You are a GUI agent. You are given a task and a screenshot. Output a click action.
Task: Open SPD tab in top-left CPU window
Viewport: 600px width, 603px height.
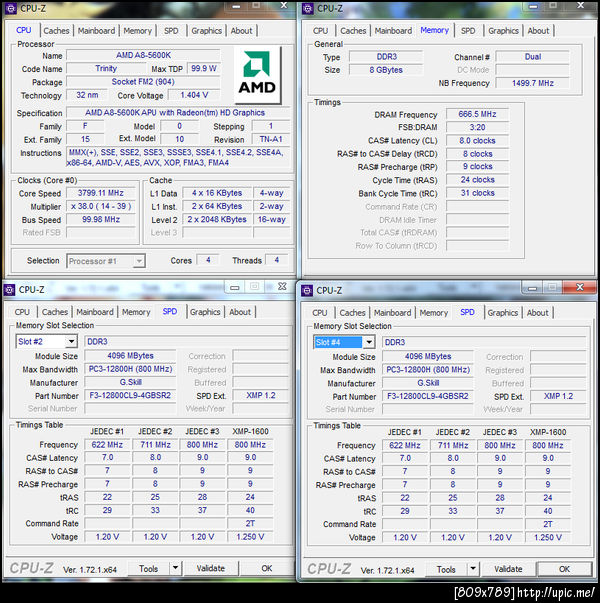(x=171, y=31)
